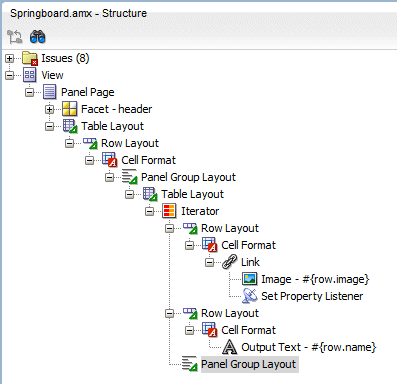Click the icon of Panel Group Layout above Table Layout
The image size is (397, 384).
point(130,177)
